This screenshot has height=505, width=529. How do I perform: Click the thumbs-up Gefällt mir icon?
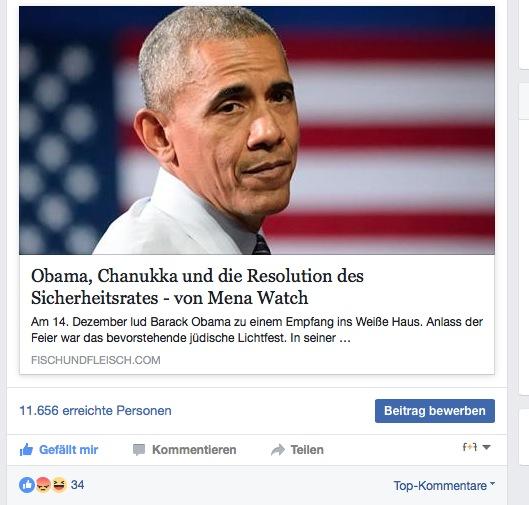26,450
